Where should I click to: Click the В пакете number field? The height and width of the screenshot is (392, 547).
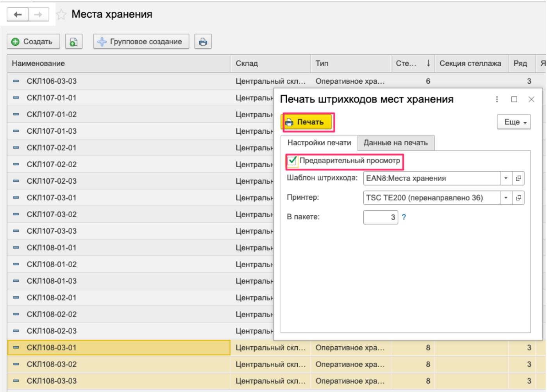(381, 217)
